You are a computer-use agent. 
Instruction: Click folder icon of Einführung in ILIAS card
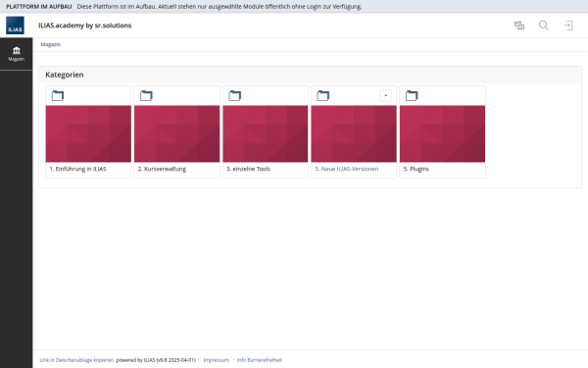(58, 96)
